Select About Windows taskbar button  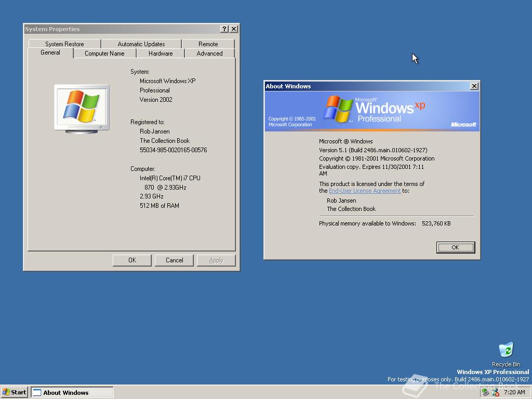pyautogui.click(x=72, y=393)
